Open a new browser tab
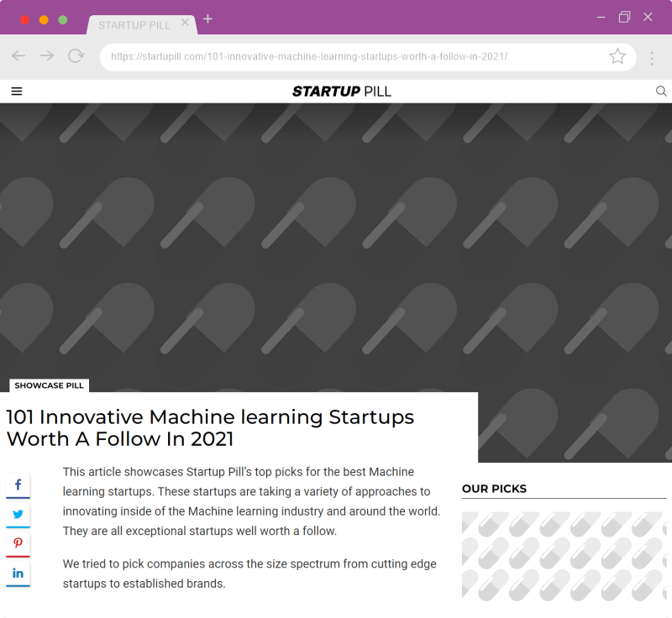The height and width of the screenshot is (618, 672). point(208,19)
